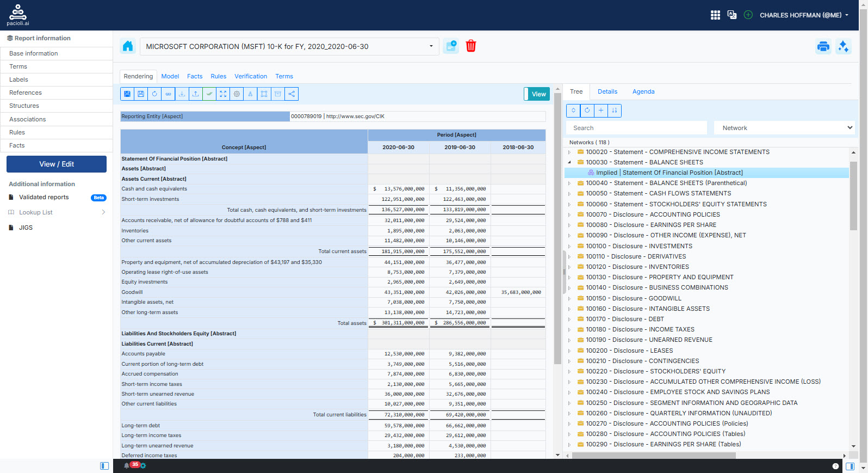Click the solid save disk icon
The width and height of the screenshot is (868, 473).
127,94
